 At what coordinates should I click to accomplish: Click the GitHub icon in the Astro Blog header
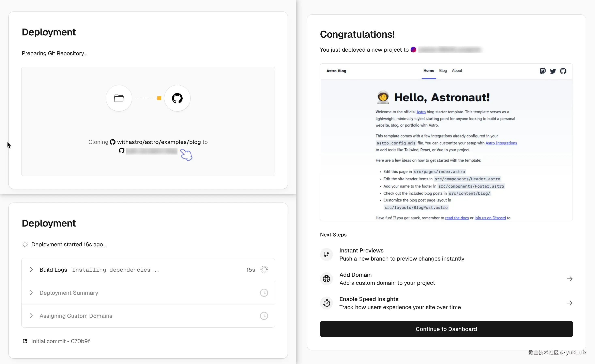pyautogui.click(x=563, y=71)
